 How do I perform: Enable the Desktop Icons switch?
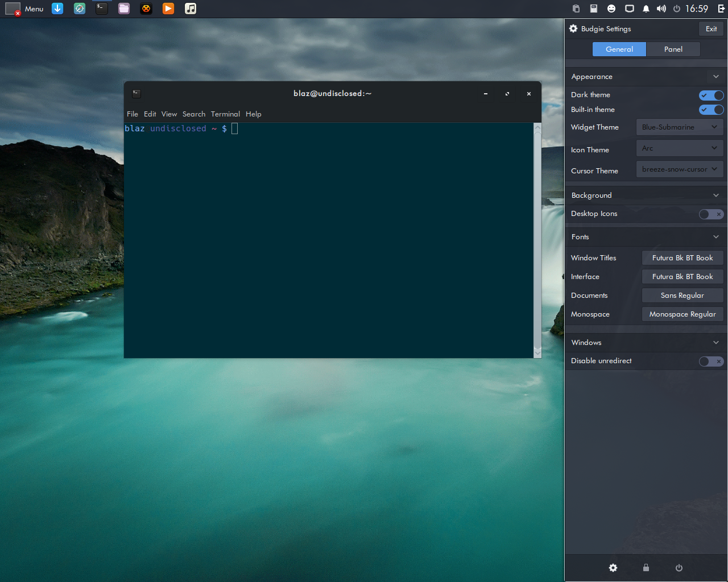[711, 214]
